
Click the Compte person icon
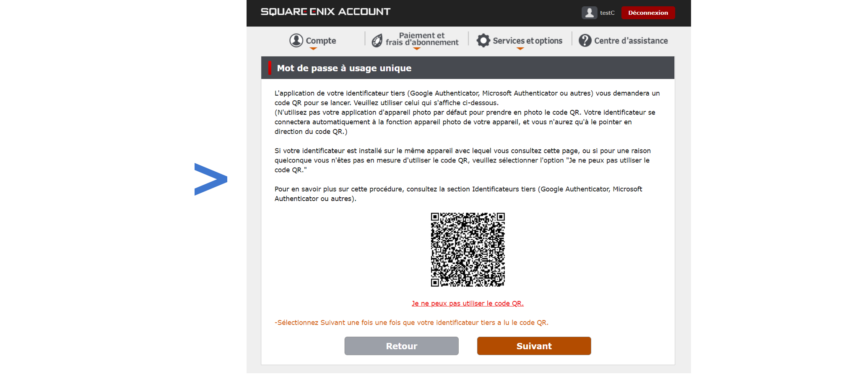[x=296, y=40]
